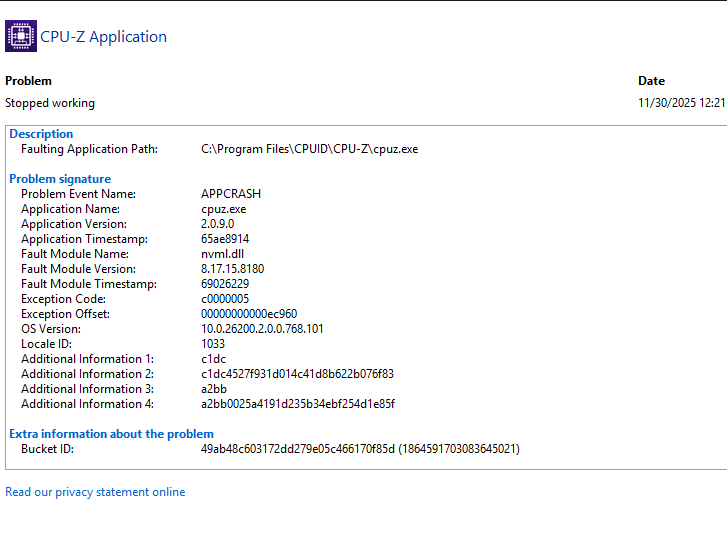
Task: Click the Additional Information 4 label
Action: [x=88, y=404]
